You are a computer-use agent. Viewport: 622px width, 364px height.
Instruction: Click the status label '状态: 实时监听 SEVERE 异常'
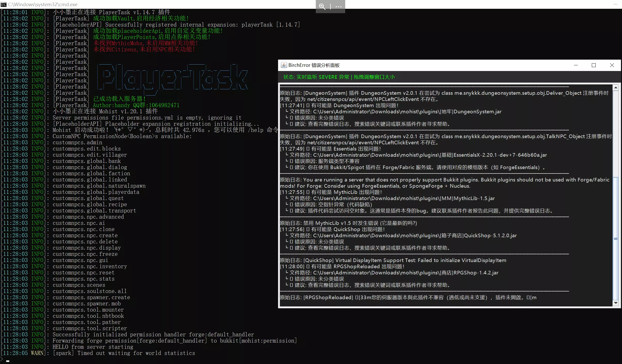tap(316, 77)
